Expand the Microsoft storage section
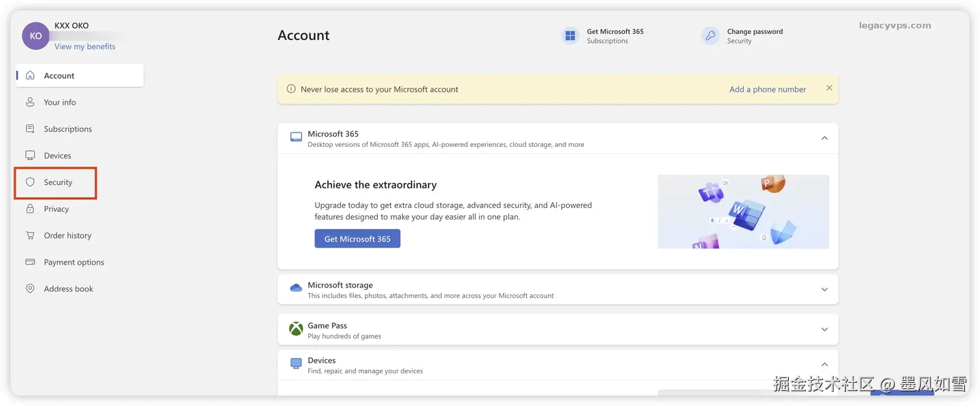Screen dimensions: 980x406 click(x=824, y=290)
